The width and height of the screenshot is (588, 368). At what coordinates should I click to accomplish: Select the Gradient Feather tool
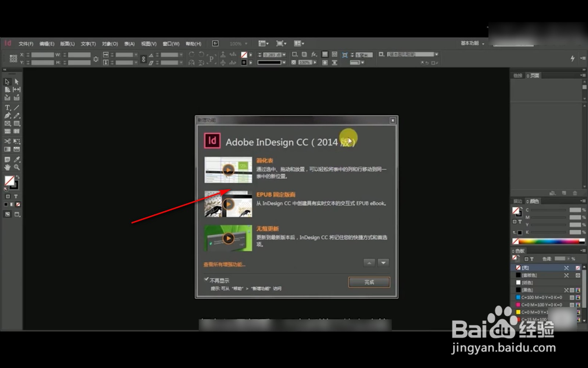[x=17, y=149]
